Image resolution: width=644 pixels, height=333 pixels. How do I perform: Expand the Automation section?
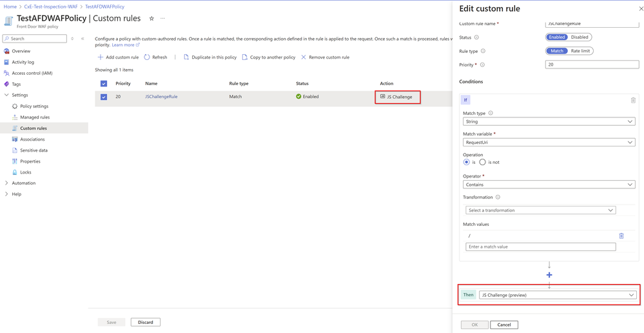click(x=6, y=183)
